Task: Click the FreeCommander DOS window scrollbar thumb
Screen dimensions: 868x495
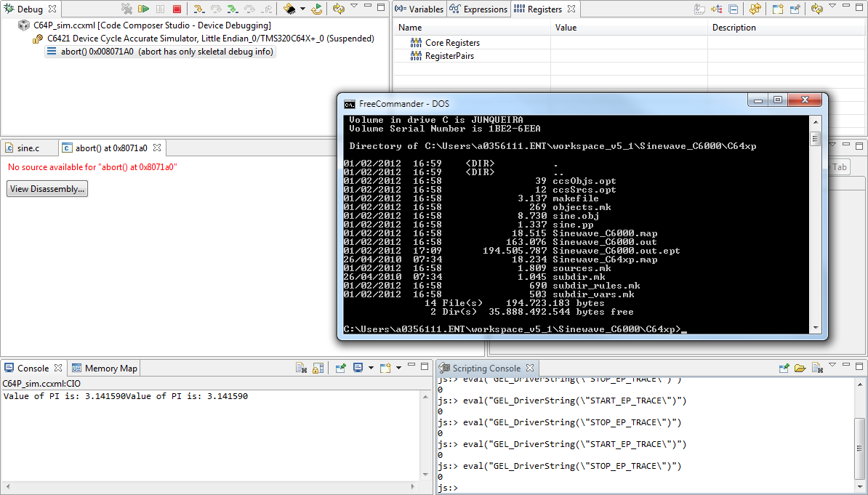Action: 815,138
